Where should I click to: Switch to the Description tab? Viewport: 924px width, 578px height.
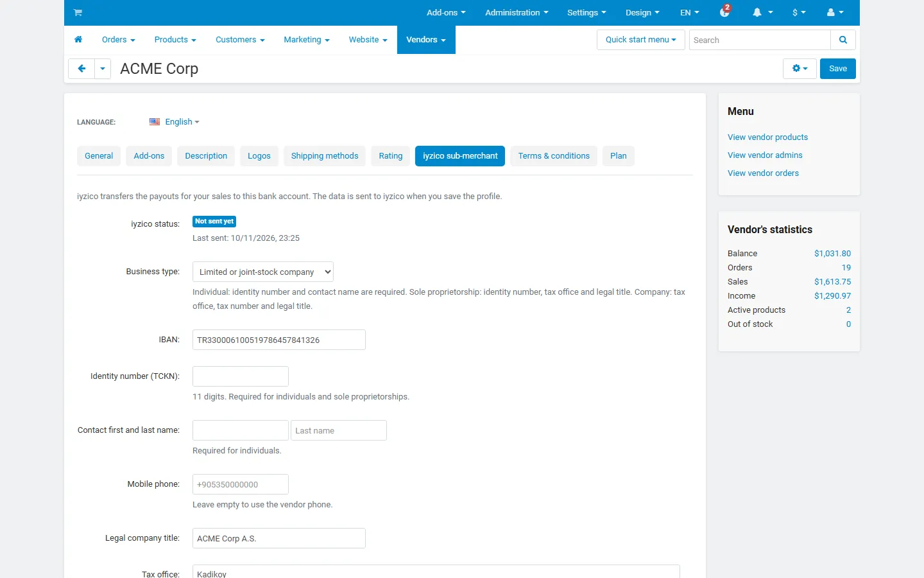coord(206,156)
